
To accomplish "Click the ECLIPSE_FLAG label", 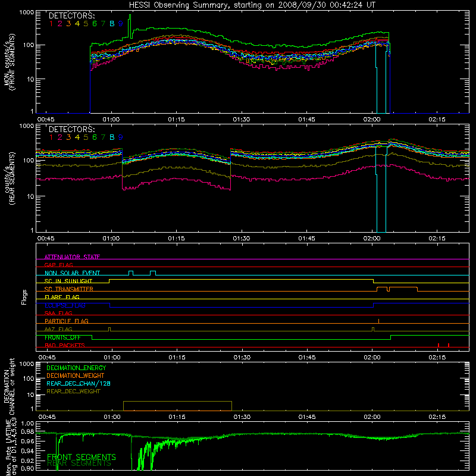I will point(65,305).
